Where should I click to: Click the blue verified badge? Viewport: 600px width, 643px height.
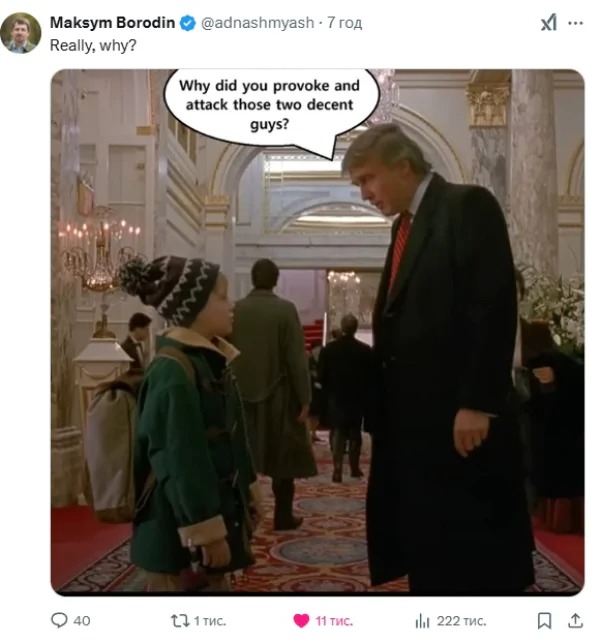[x=188, y=23]
